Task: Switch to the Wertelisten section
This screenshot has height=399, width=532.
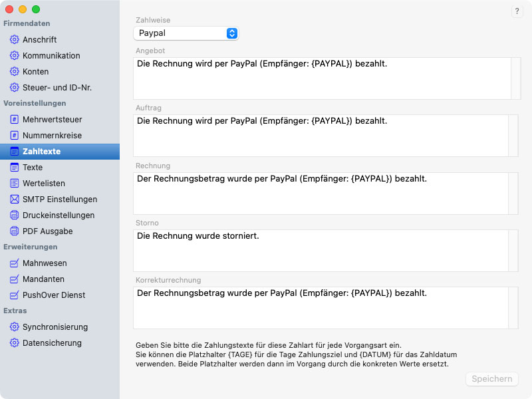Action: (x=43, y=184)
